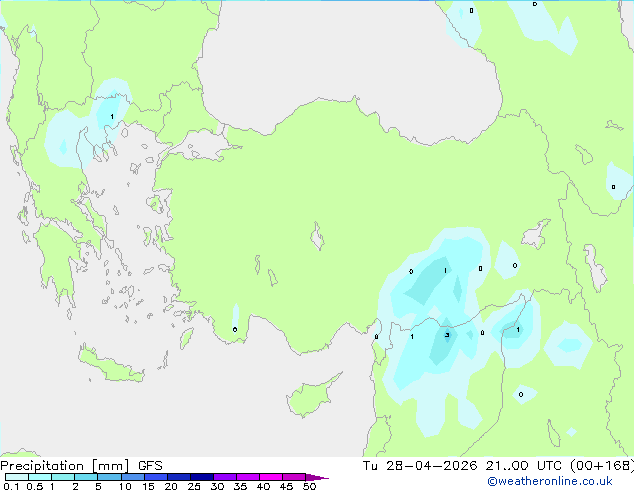The width and height of the screenshot is (634, 490).
Task: Click the 'GFS' model label
Action: tap(150, 466)
